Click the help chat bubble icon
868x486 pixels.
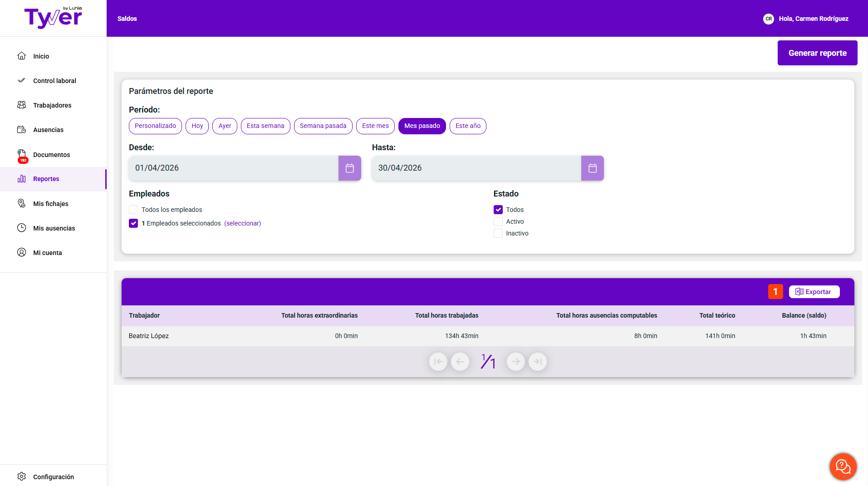click(843, 466)
